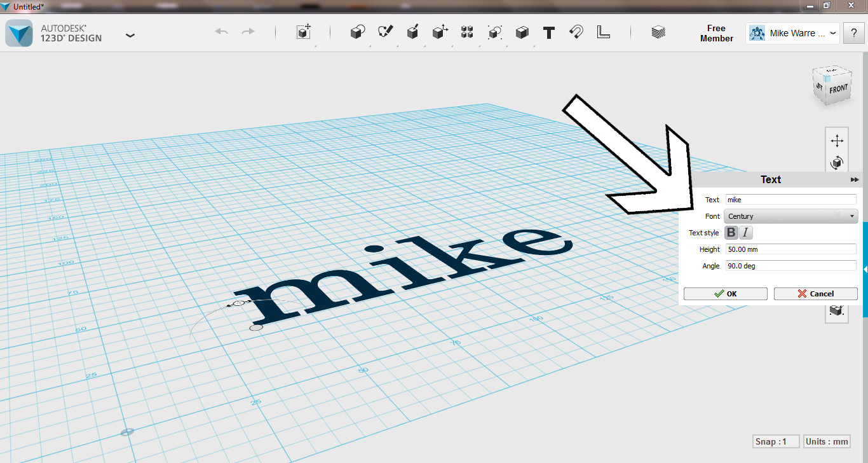Screen dimensions: 868x463
Task: Close the 123D Design window
Action: coord(850,6)
